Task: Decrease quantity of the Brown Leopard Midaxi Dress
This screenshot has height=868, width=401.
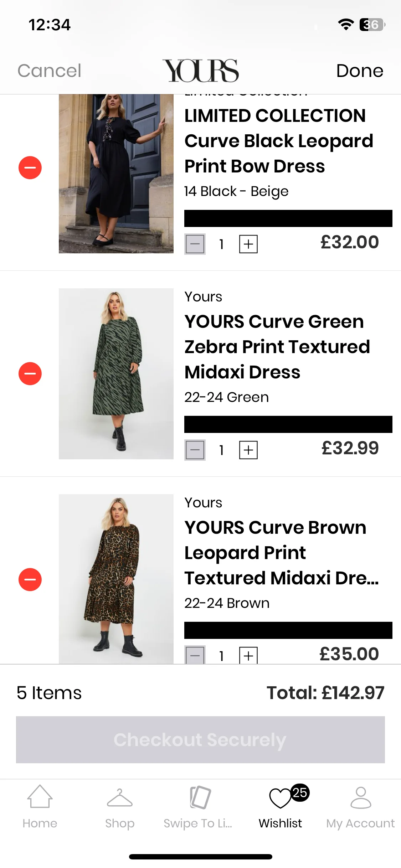Action: 195,655
